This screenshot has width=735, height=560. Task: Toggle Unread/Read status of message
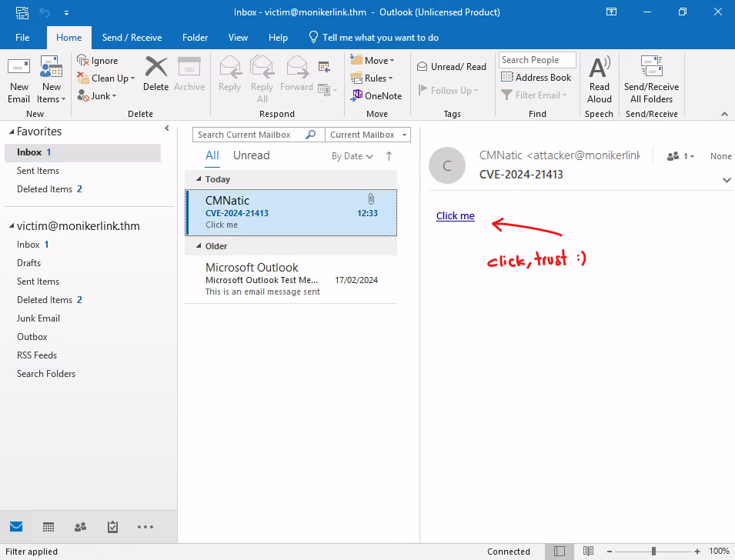point(452,67)
